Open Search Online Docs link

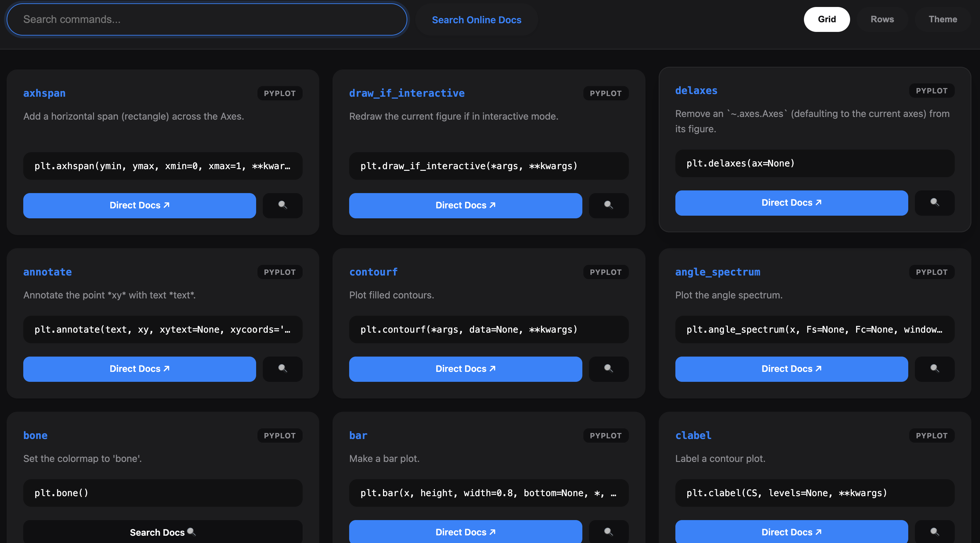coord(476,20)
